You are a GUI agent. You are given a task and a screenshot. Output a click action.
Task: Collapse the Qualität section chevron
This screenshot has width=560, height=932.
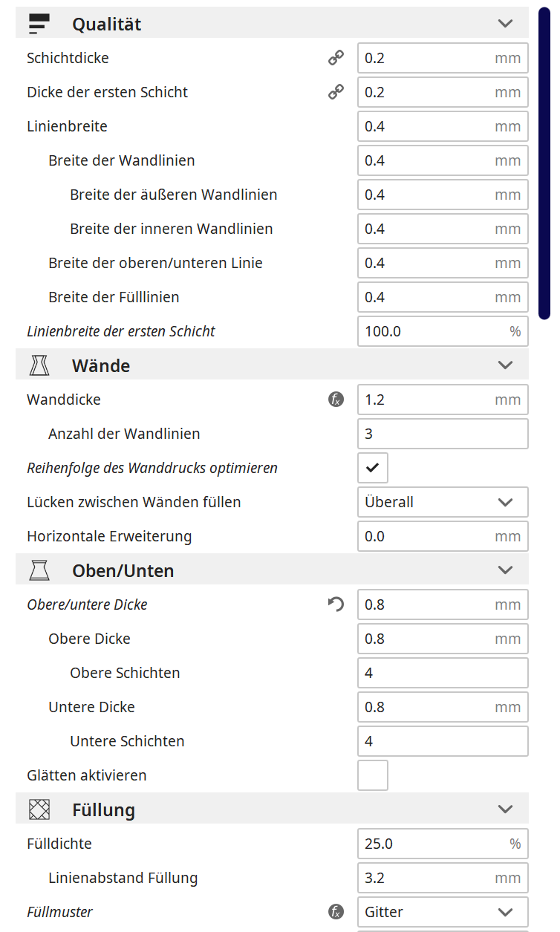tap(505, 24)
